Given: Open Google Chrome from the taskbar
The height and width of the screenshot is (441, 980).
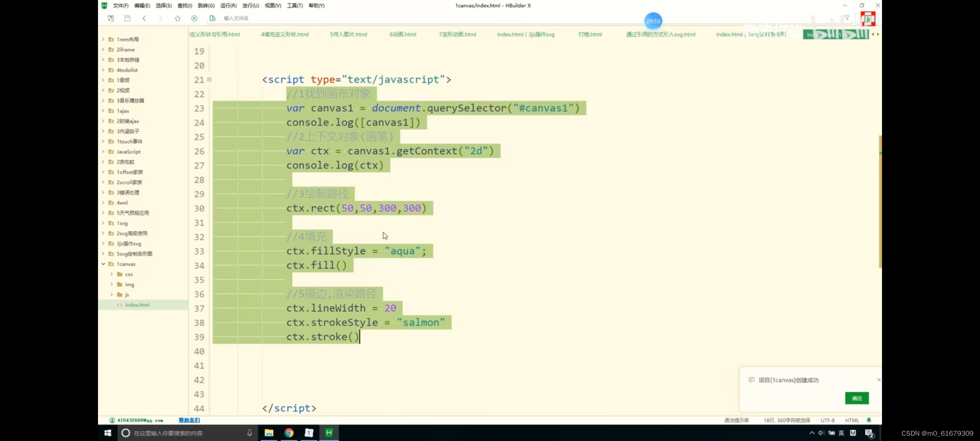Looking at the screenshot, I should coord(289,433).
